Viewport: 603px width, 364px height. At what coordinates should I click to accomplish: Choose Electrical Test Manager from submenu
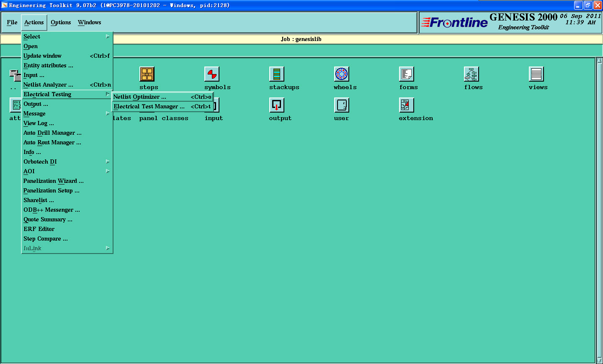[x=162, y=106]
